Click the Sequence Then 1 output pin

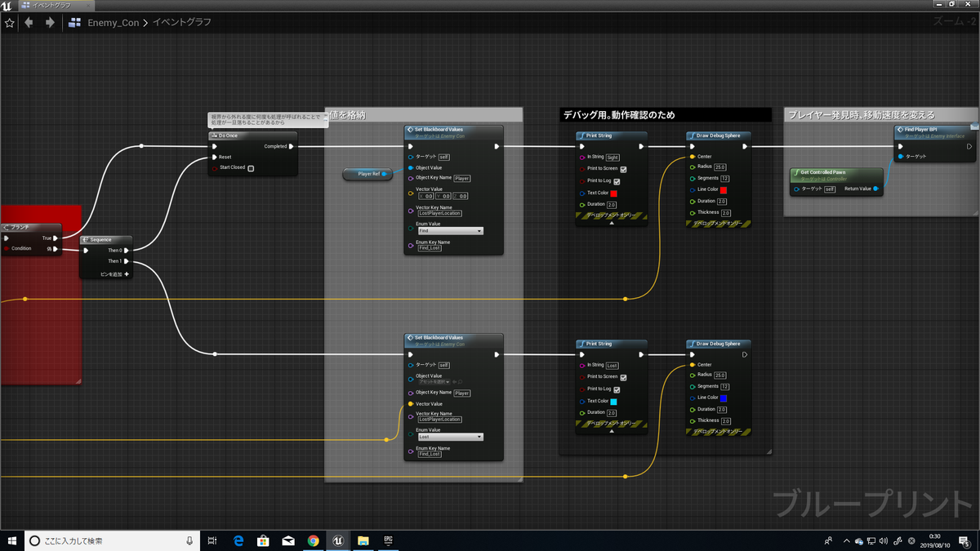(126, 261)
